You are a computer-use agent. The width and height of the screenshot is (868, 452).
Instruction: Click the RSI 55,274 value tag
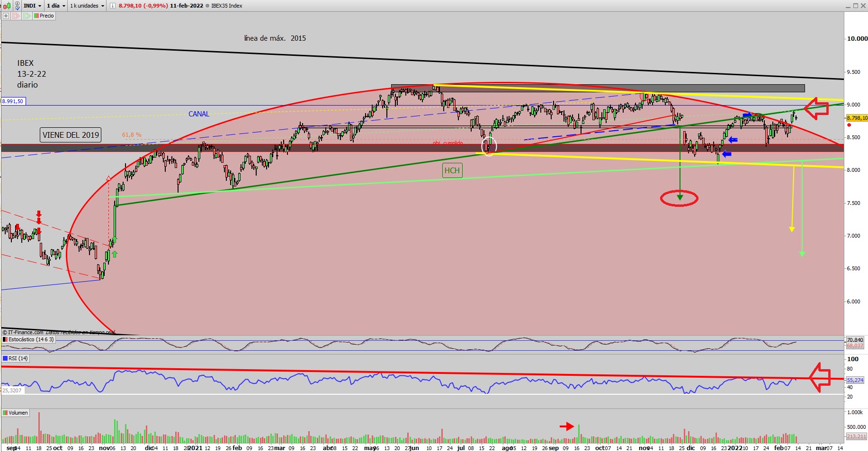point(855,380)
